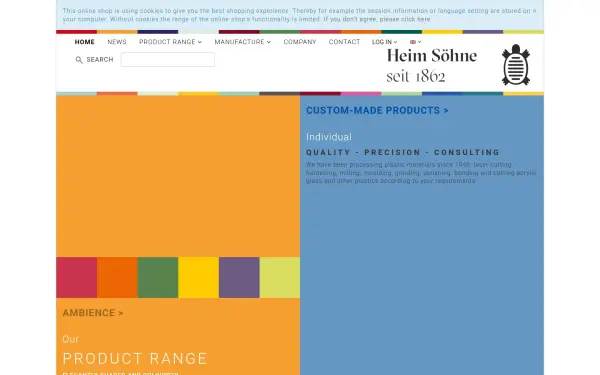This screenshot has height=375, width=600.
Task: Expand the Manufacture dropdown chevron
Action: tap(269, 42)
